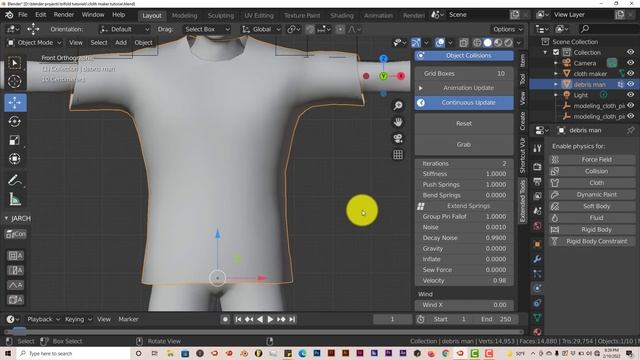Enable Soft Body physics
640x360 pixels.
592,207
